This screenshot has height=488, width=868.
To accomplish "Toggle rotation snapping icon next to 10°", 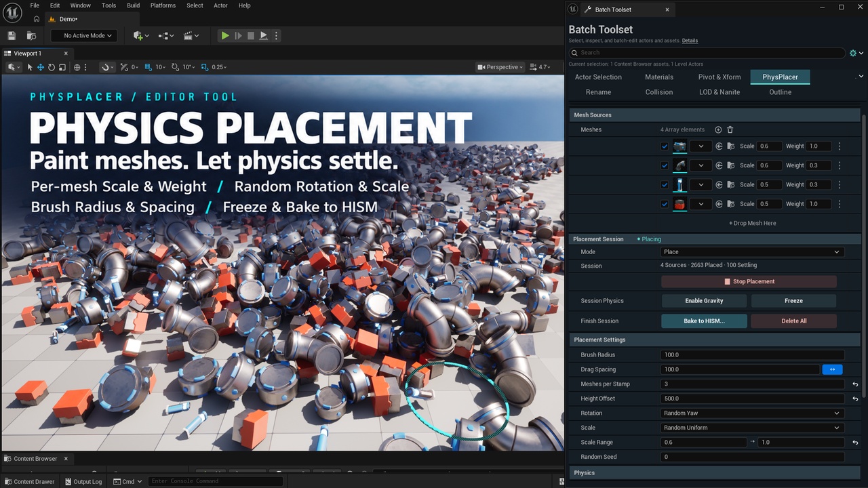I will [x=176, y=67].
